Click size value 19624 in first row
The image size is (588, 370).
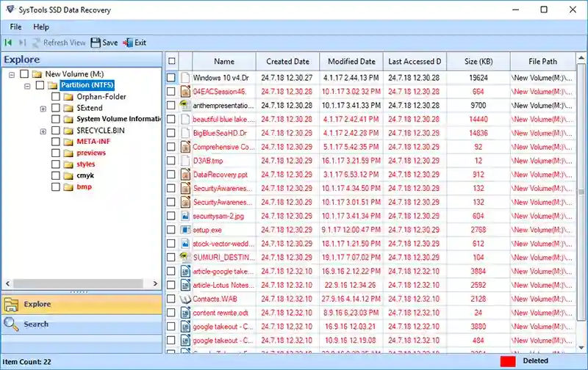coord(478,78)
